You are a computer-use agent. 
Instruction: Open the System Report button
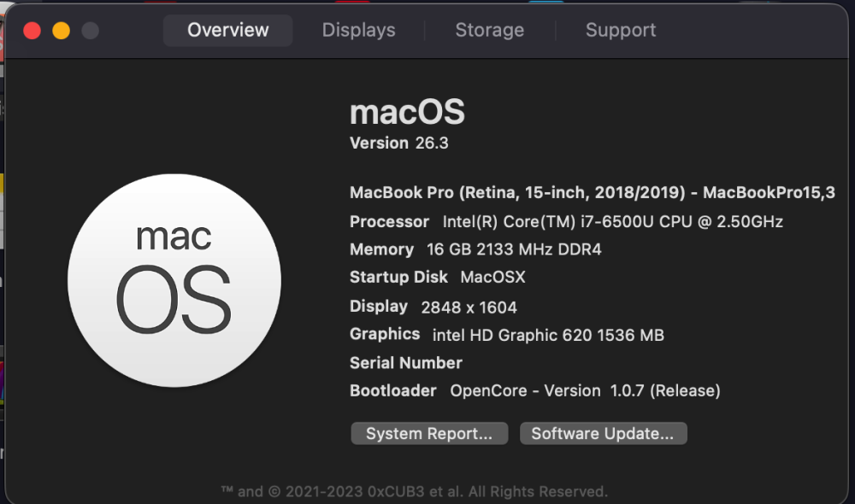(x=429, y=433)
